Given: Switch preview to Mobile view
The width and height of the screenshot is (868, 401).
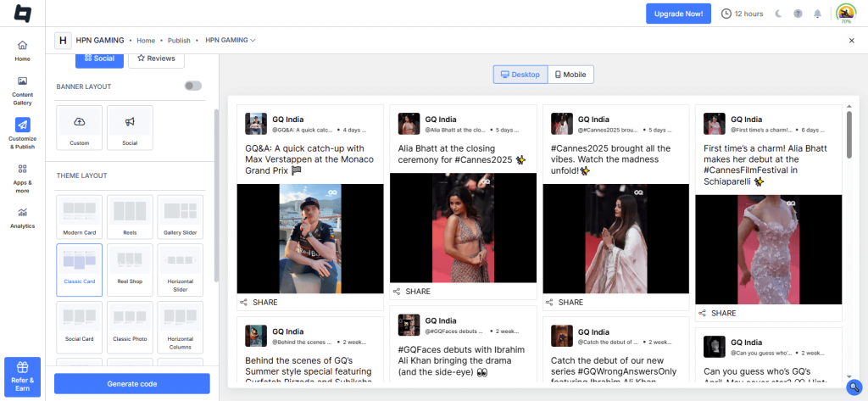Looking at the screenshot, I should pos(570,75).
